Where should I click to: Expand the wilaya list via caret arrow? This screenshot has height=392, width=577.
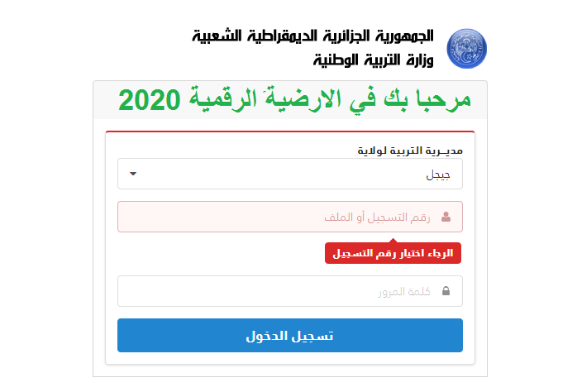133,174
